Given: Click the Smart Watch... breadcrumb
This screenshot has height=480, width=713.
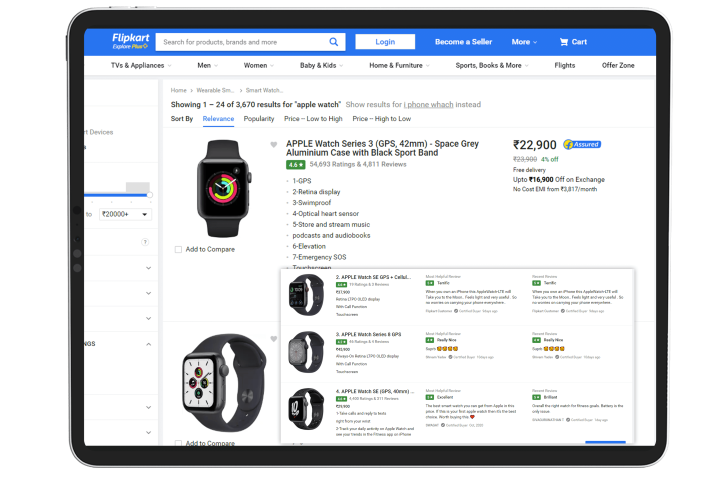Looking at the screenshot, I should (264, 90).
